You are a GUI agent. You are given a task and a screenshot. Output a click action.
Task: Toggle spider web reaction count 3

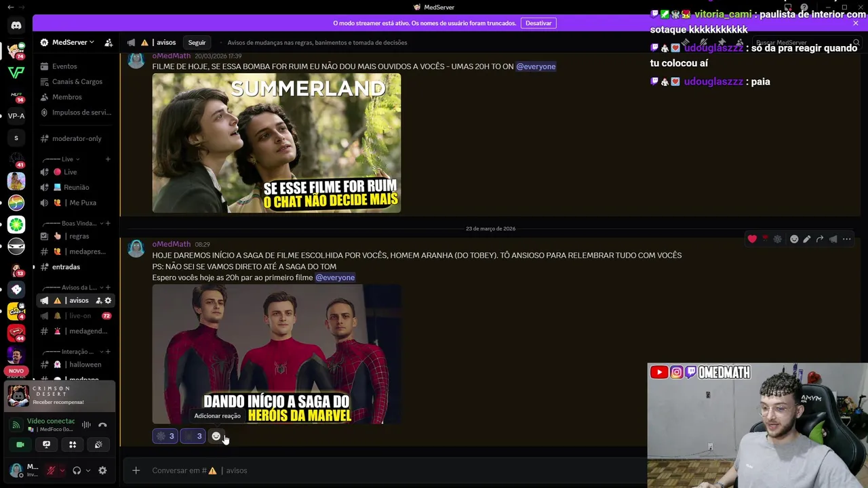coord(165,436)
